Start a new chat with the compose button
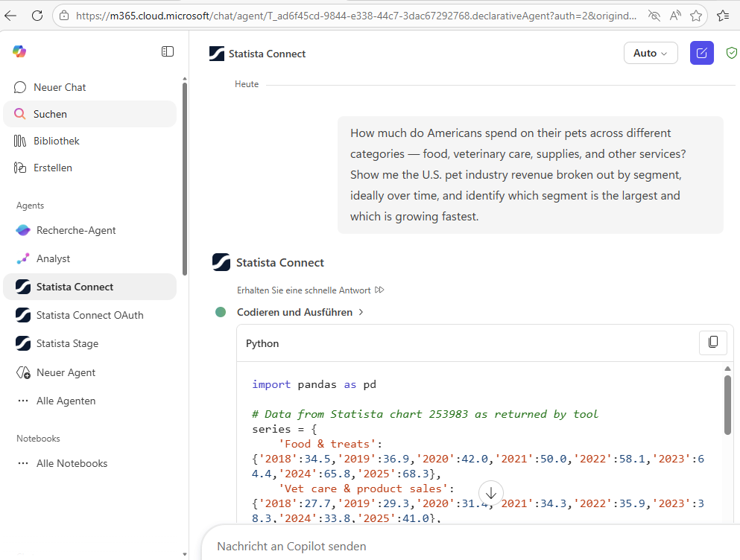Viewport: 740px width, 560px height. [702, 53]
